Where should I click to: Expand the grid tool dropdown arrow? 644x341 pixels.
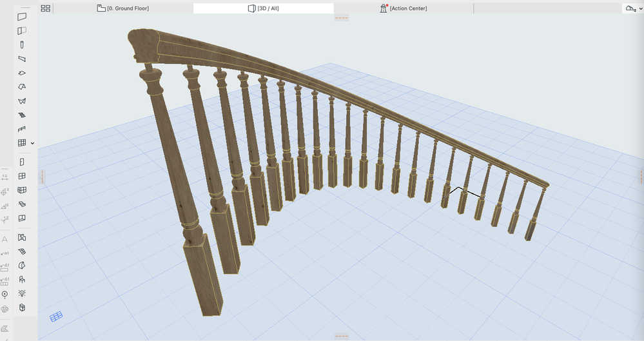(32, 143)
